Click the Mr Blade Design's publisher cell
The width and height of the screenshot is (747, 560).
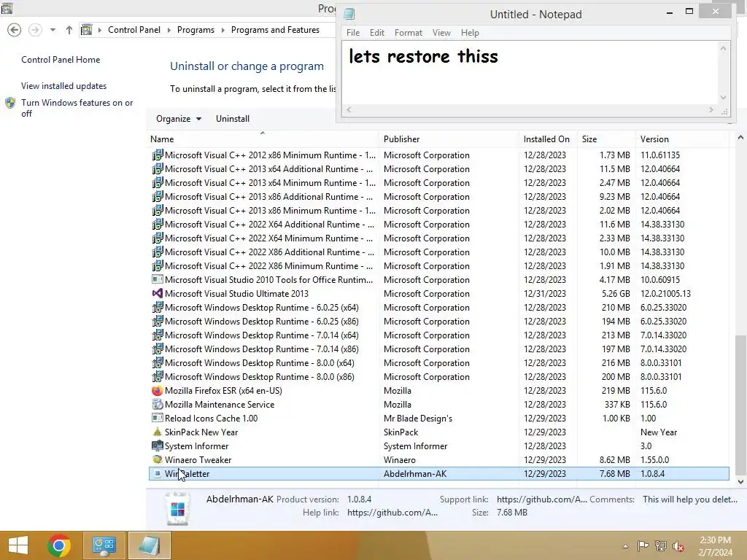(x=418, y=419)
